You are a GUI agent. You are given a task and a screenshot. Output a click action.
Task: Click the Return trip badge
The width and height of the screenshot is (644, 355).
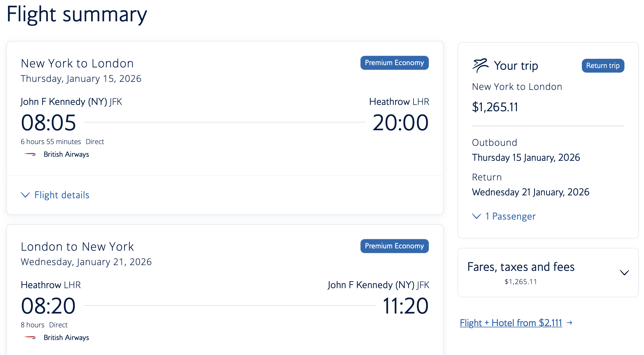pyautogui.click(x=603, y=66)
